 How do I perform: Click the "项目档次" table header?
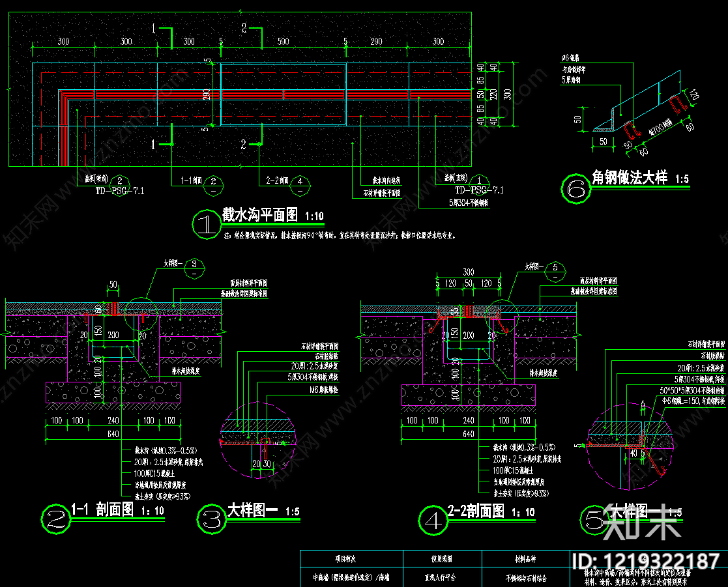click(x=345, y=559)
